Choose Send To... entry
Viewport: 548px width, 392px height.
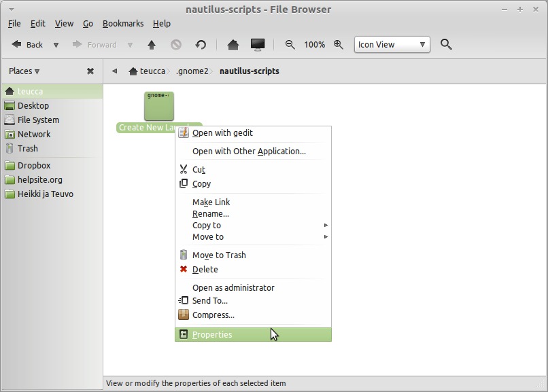(253, 300)
